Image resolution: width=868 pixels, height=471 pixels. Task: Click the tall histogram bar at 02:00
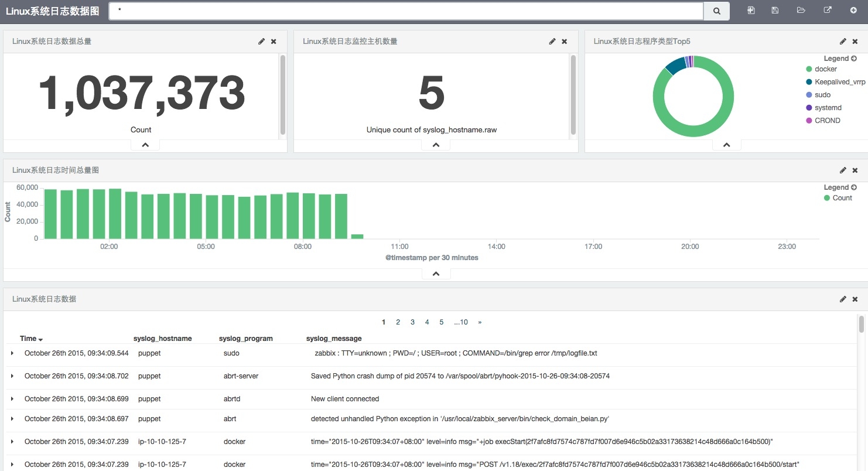tap(115, 214)
